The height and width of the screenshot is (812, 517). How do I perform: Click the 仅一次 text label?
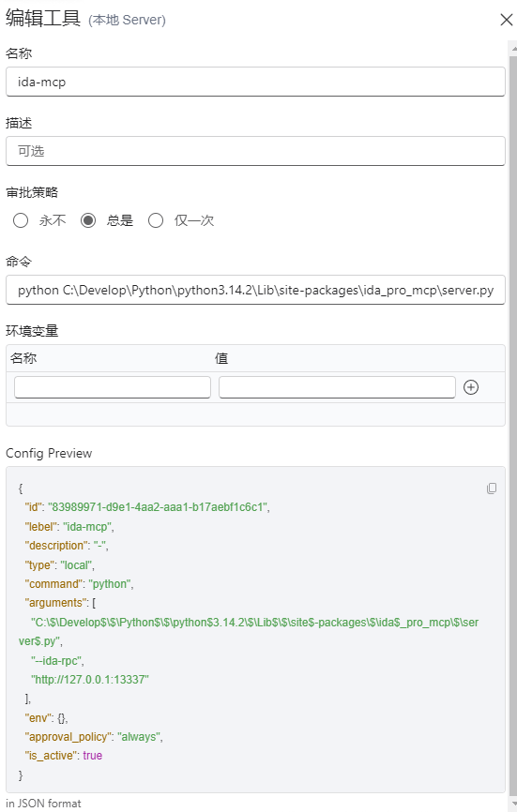tap(194, 220)
